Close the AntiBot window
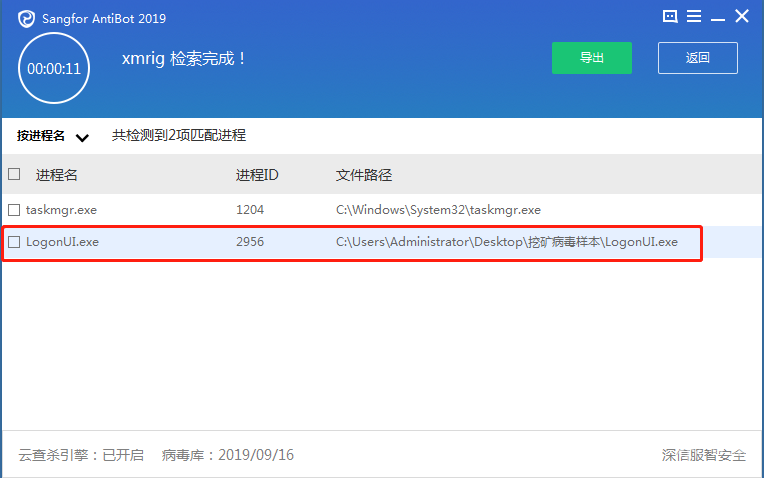This screenshot has height=478, width=764. point(742,16)
